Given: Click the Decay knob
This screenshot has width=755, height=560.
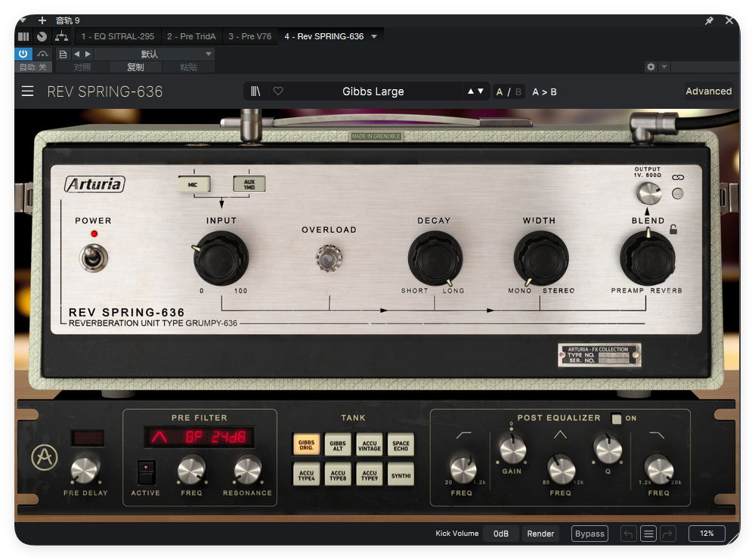Looking at the screenshot, I should (435, 258).
